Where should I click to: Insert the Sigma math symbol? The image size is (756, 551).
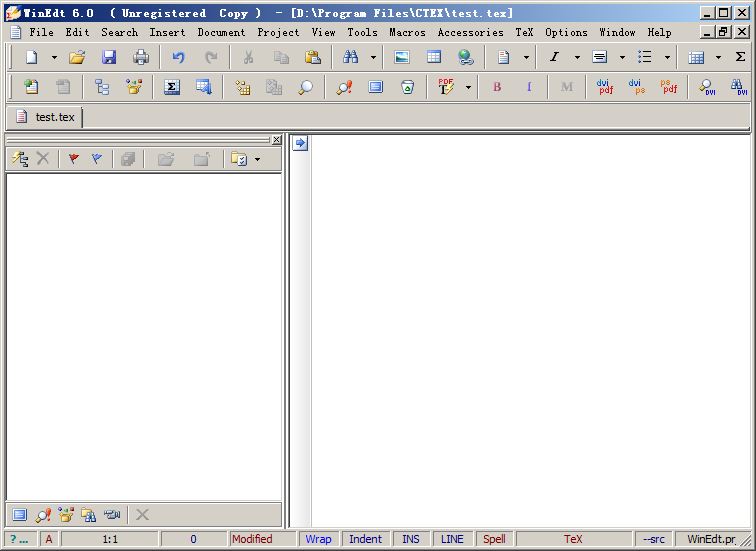pyautogui.click(x=741, y=57)
